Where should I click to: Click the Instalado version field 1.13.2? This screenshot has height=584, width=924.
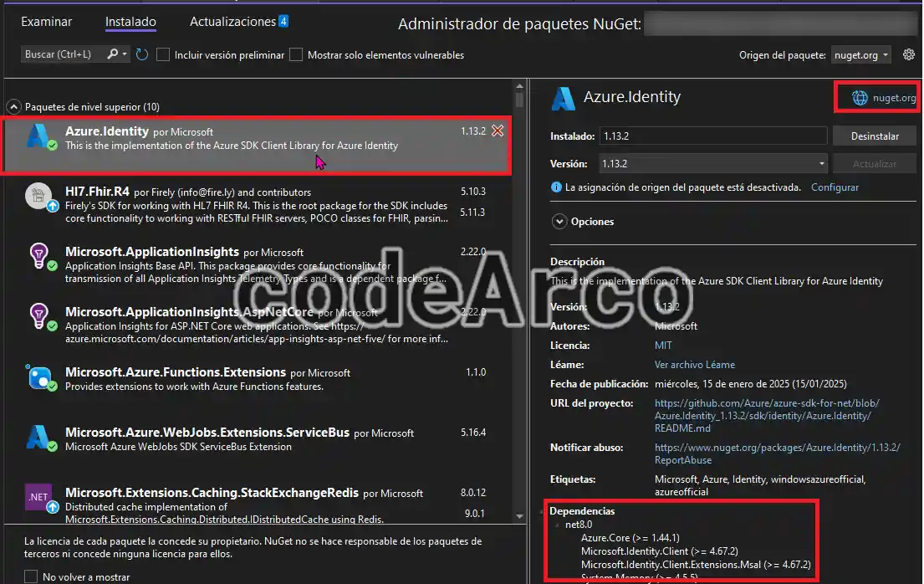713,136
